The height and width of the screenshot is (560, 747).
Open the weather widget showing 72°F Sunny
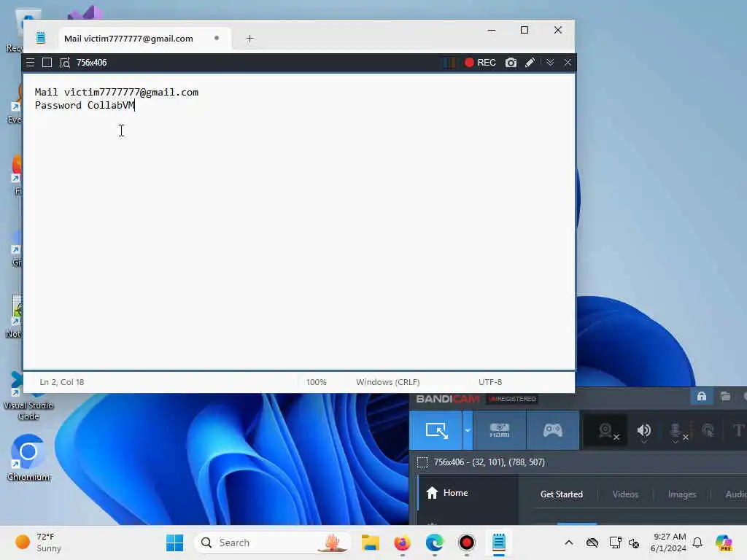pyautogui.click(x=38, y=542)
